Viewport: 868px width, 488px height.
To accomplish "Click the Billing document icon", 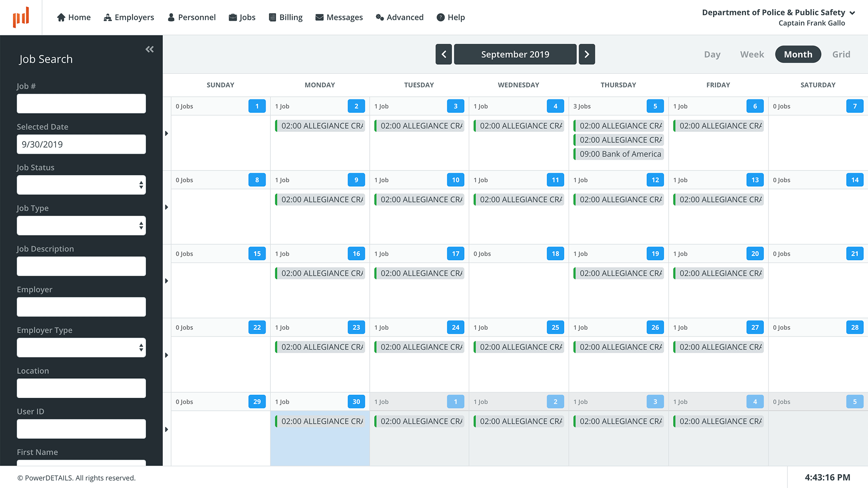I will pos(273,17).
